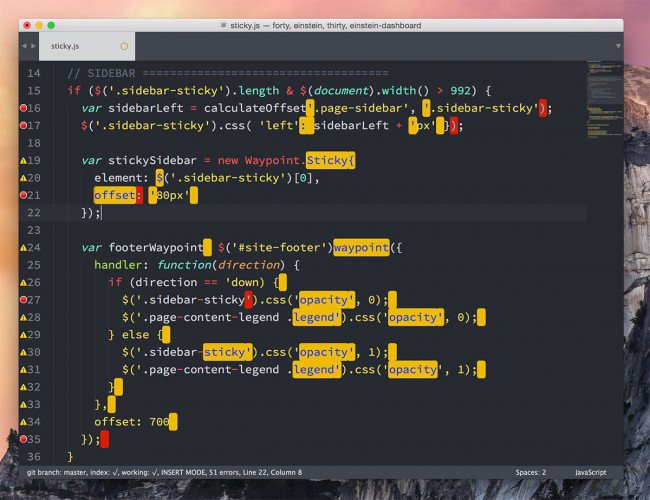The width and height of the screenshot is (650, 500).
Task: Click the highlighted 'offset' on line 21
Action: pos(115,195)
